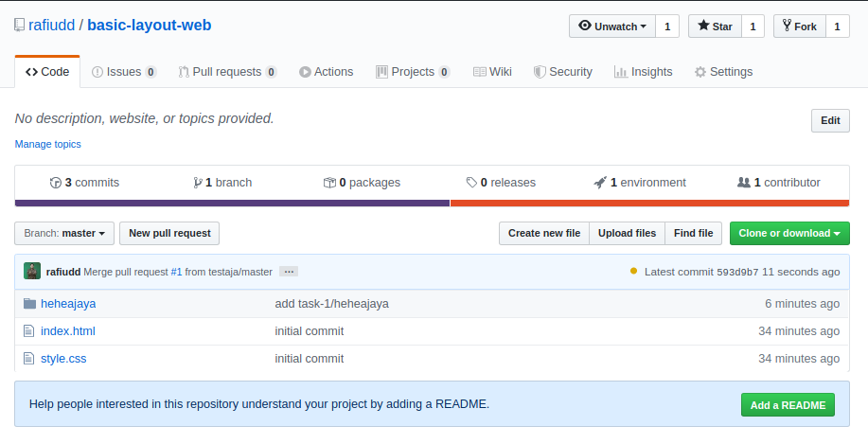Click the Issues tab icon
This screenshot has height=444, width=868.
click(97, 72)
